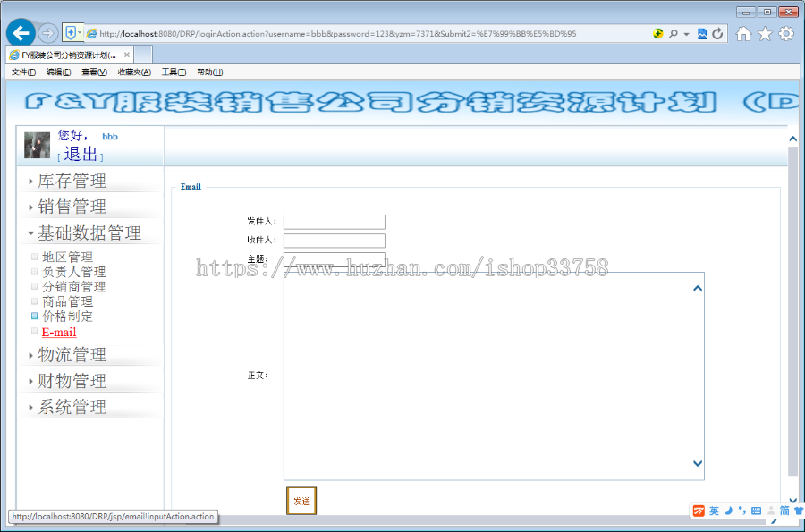Expand the 库存管理 menu section

tap(71, 180)
